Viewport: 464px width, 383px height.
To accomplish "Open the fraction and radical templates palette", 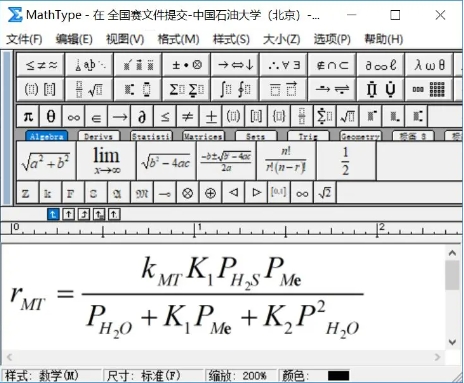I will coord(89,89).
